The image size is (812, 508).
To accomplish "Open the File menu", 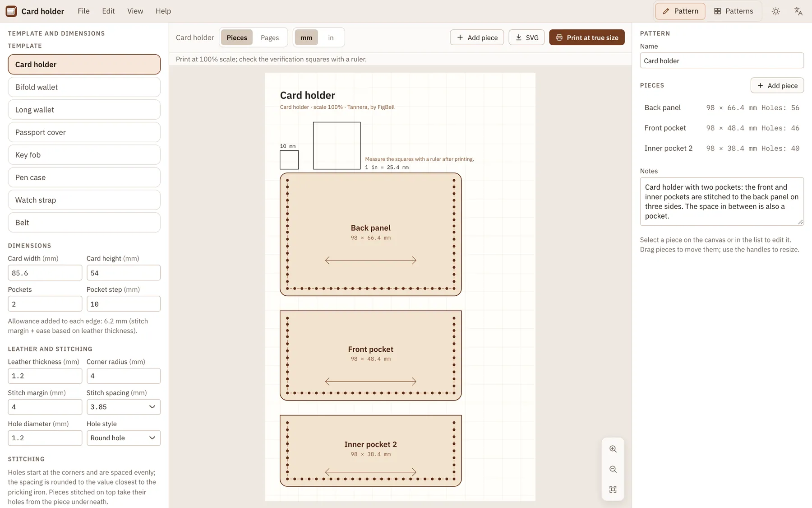I will (83, 11).
